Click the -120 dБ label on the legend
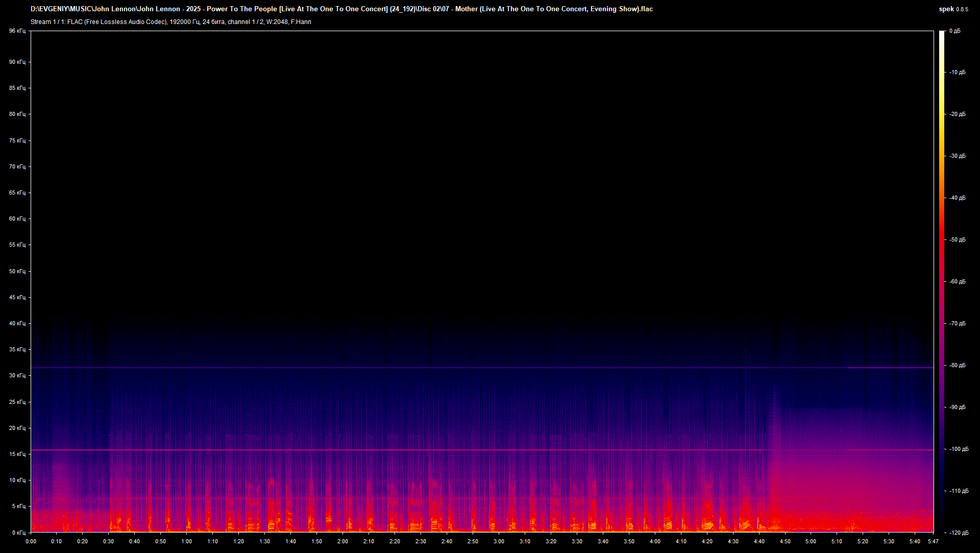The height and width of the screenshot is (553, 980). [x=958, y=532]
